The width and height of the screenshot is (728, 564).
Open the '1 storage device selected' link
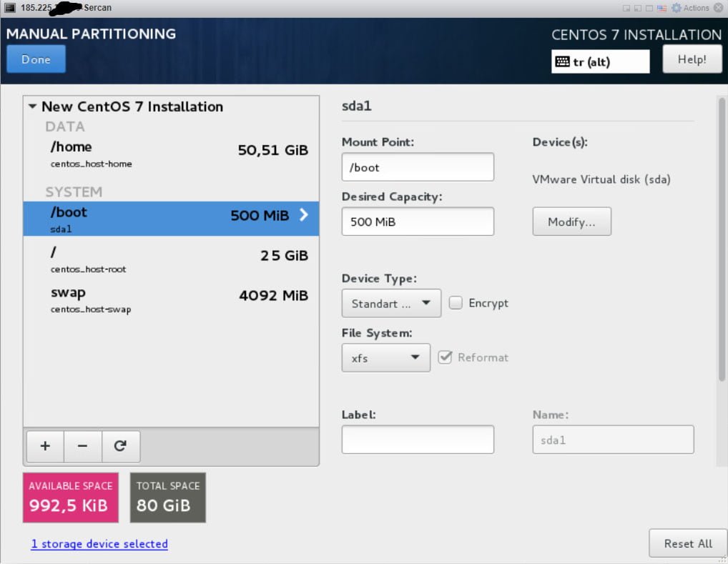99,543
